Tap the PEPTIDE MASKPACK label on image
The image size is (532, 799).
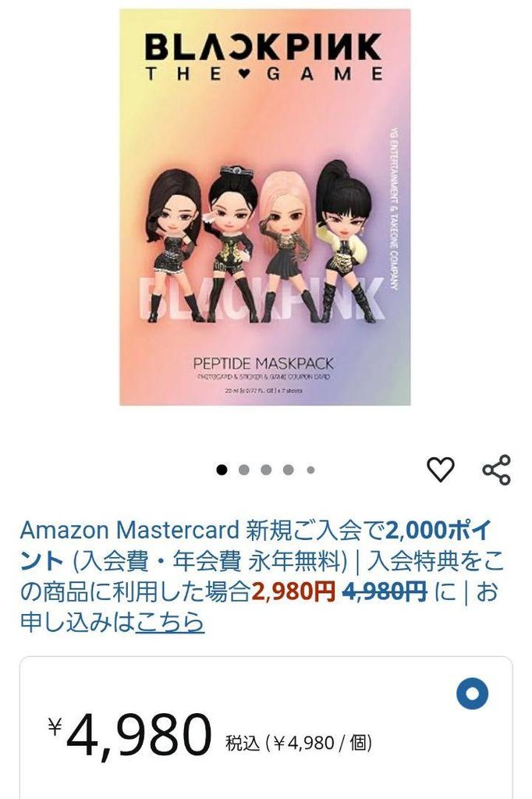(x=263, y=364)
